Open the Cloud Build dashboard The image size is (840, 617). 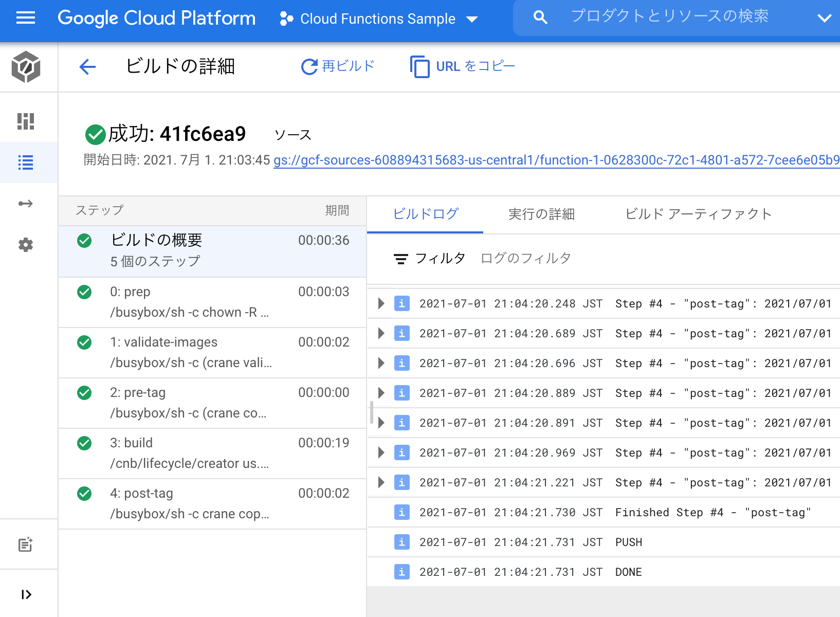[25, 119]
